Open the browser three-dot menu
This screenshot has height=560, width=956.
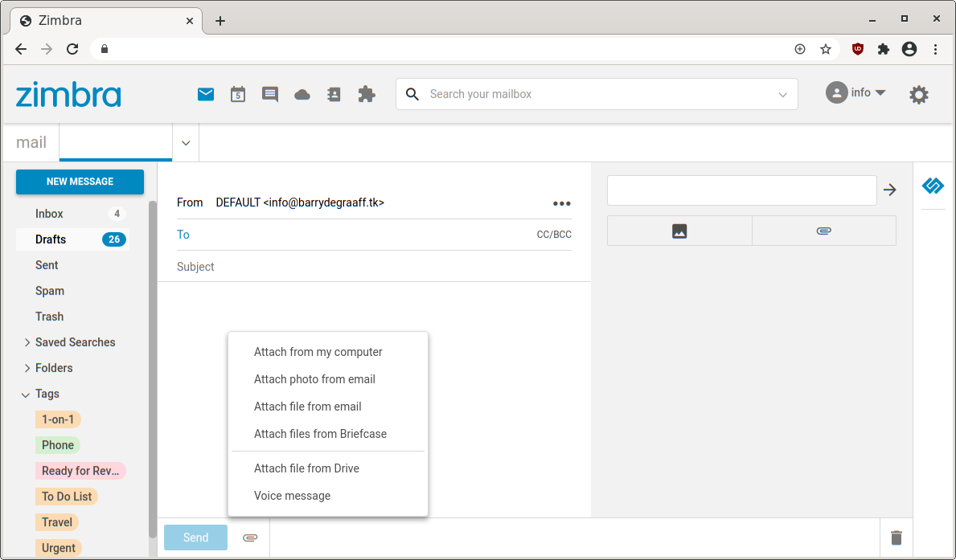(x=935, y=49)
